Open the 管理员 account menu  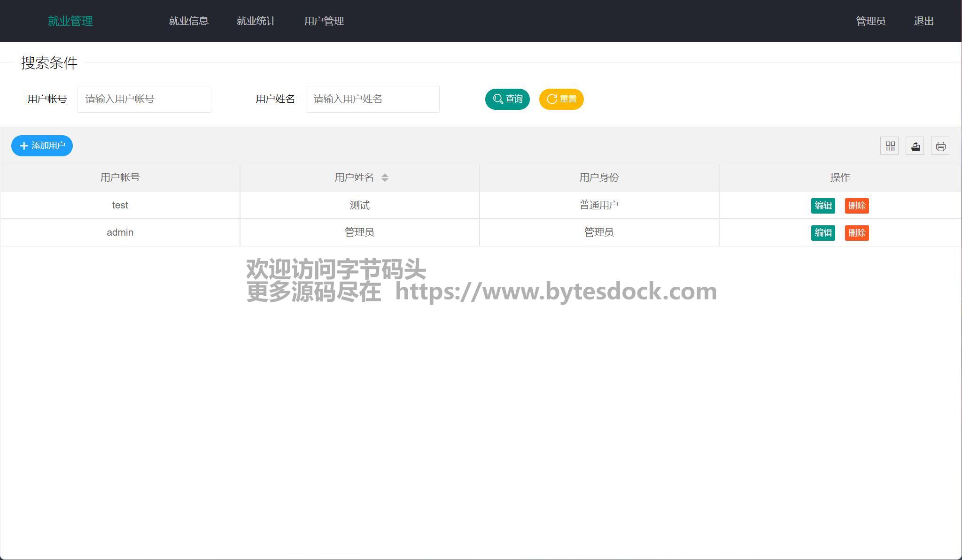point(870,21)
